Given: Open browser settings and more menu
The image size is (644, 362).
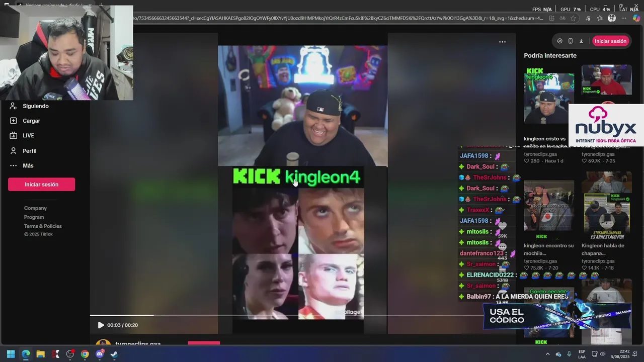Looking at the screenshot, I should (x=624, y=18).
